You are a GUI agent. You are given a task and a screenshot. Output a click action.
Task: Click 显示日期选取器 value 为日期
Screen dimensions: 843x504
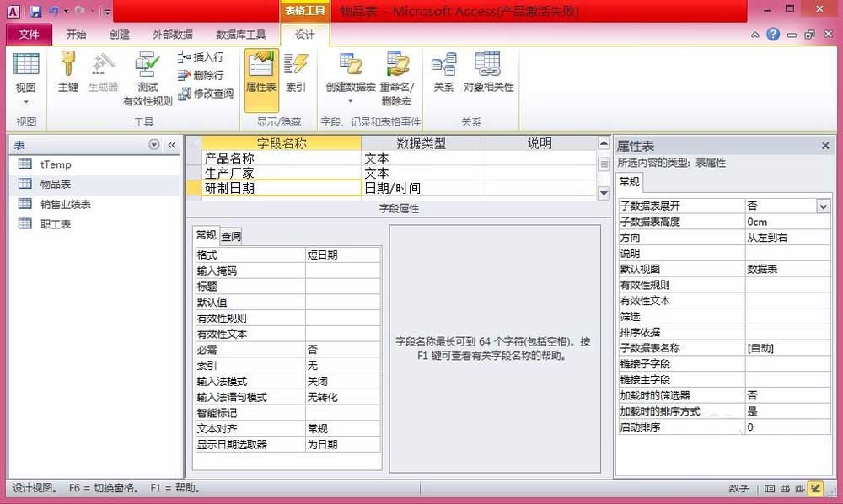pyautogui.click(x=343, y=444)
